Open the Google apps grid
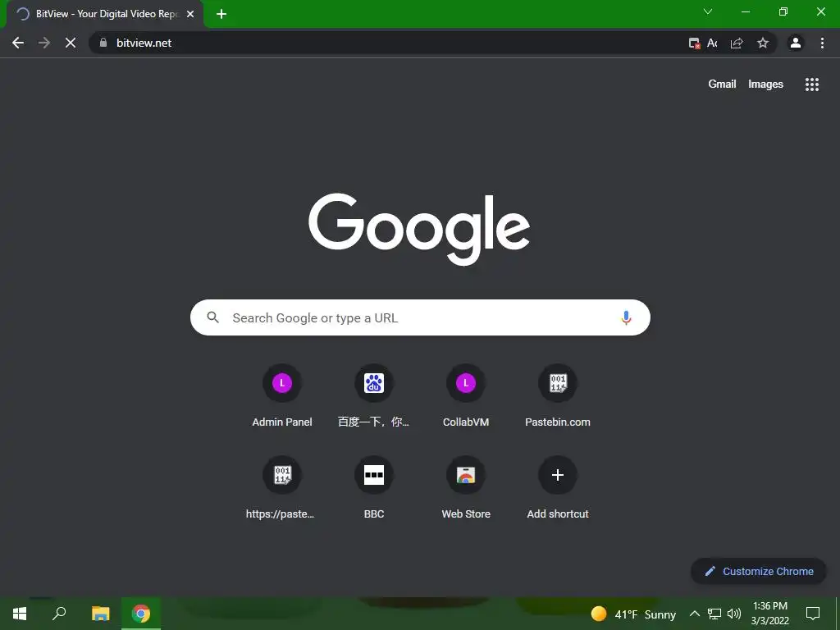The width and height of the screenshot is (840, 630). (811, 84)
